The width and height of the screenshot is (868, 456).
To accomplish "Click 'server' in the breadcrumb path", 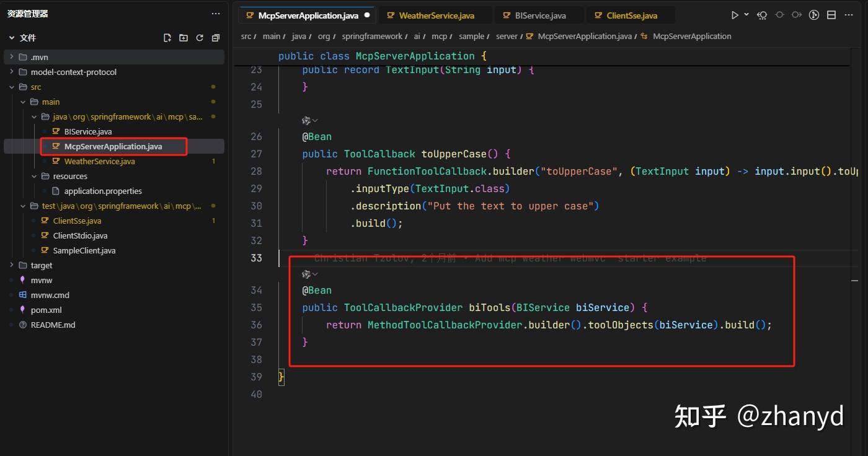I will tap(507, 37).
